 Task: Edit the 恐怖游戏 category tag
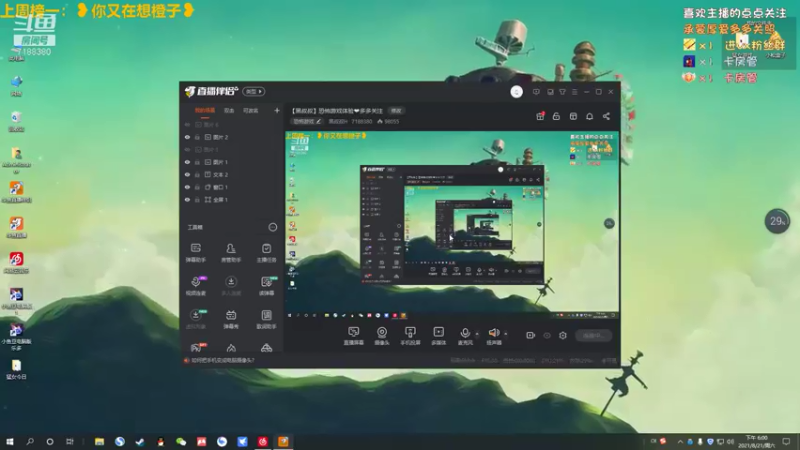pyautogui.click(x=307, y=121)
